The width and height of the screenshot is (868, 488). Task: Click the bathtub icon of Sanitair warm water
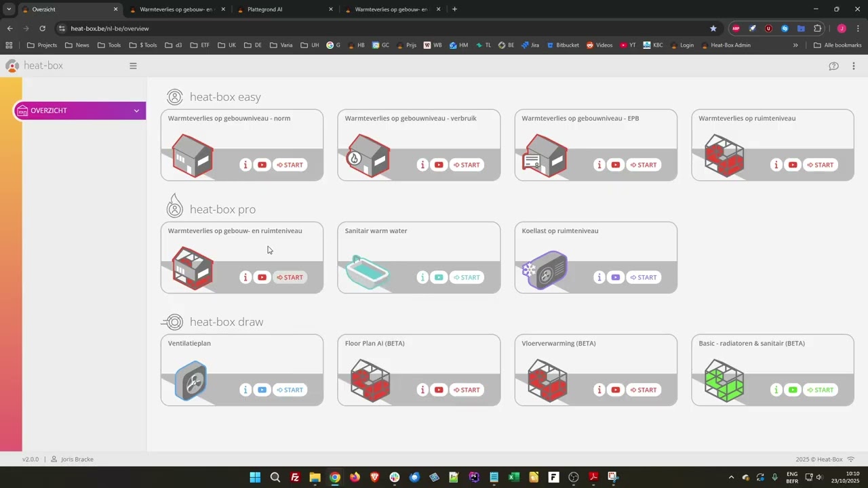(368, 272)
